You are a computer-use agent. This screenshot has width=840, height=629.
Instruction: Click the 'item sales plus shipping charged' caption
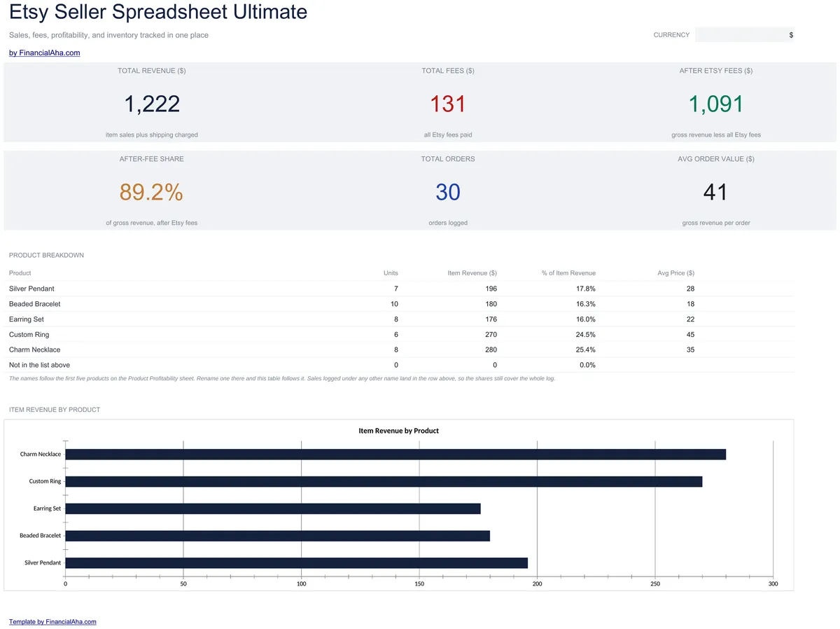coord(152,134)
